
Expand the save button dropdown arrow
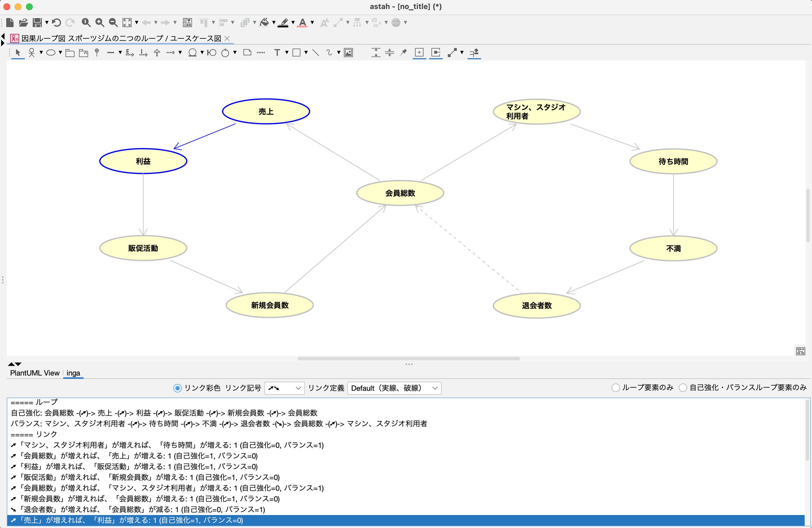pyautogui.click(x=47, y=23)
